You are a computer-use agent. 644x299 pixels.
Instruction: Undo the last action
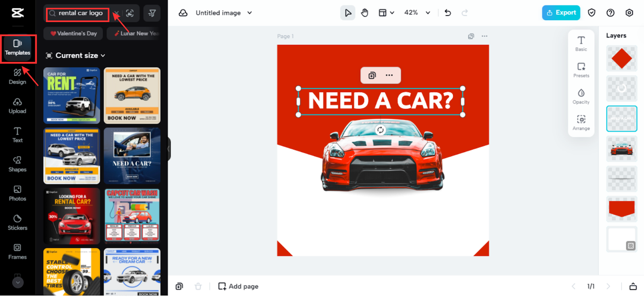click(x=448, y=13)
